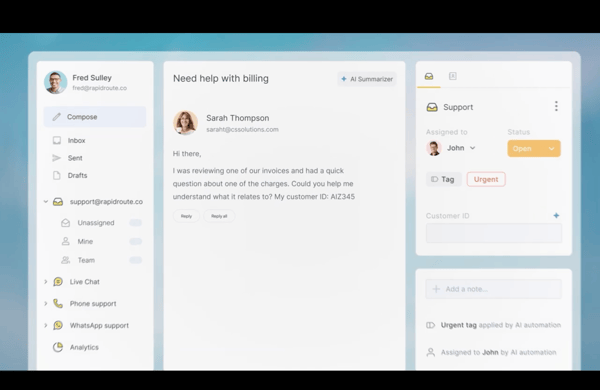Image resolution: width=600 pixels, height=390 pixels.
Task: Click the Compose pencil icon
Action: [x=57, y=117]
